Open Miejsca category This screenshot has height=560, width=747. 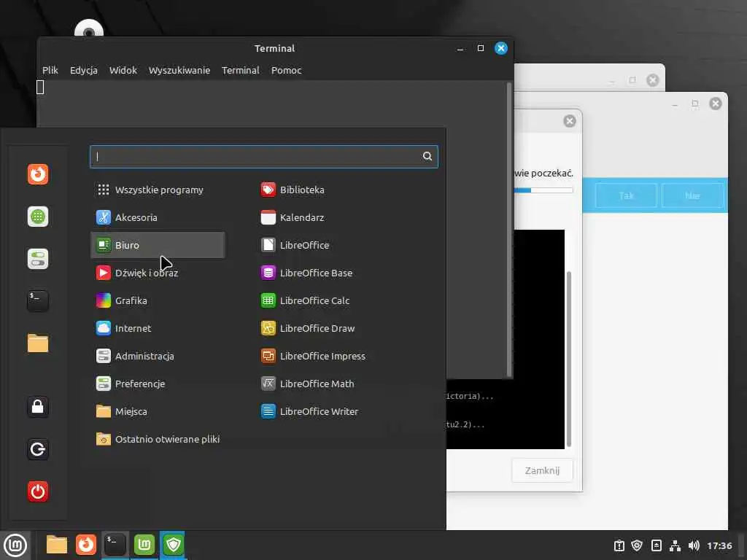coord(158,411)
